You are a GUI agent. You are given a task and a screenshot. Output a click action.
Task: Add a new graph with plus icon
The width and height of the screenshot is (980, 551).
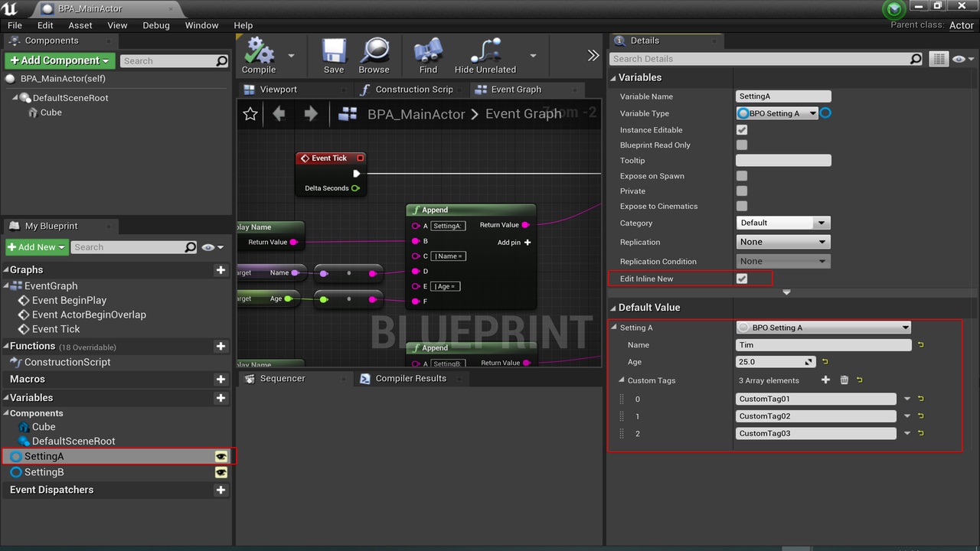click(x=220, y=269)
